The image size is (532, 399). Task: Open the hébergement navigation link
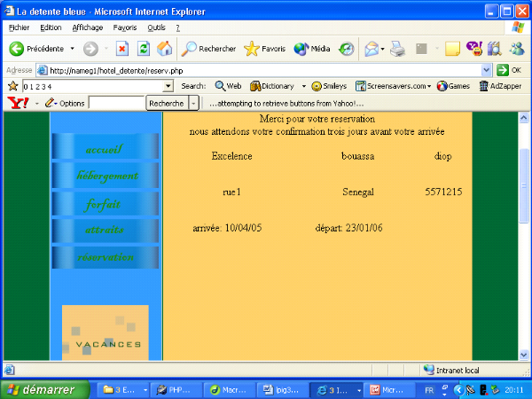(106, 175)
